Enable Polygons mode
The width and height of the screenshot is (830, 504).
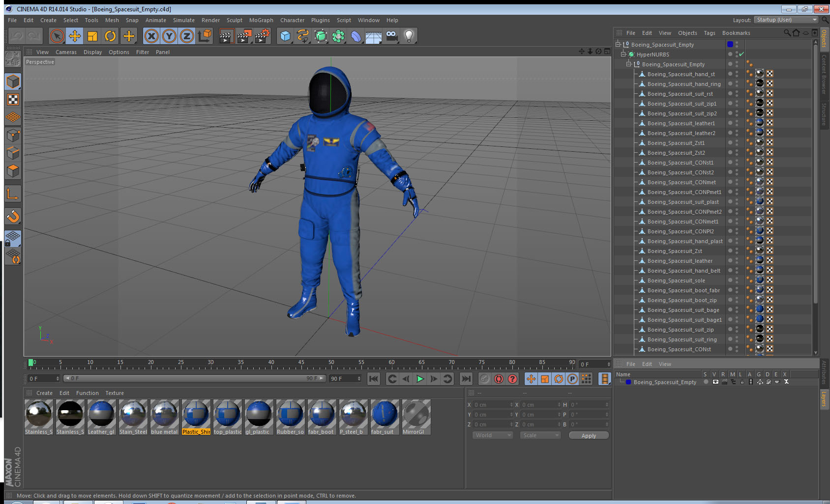[13, 171]
